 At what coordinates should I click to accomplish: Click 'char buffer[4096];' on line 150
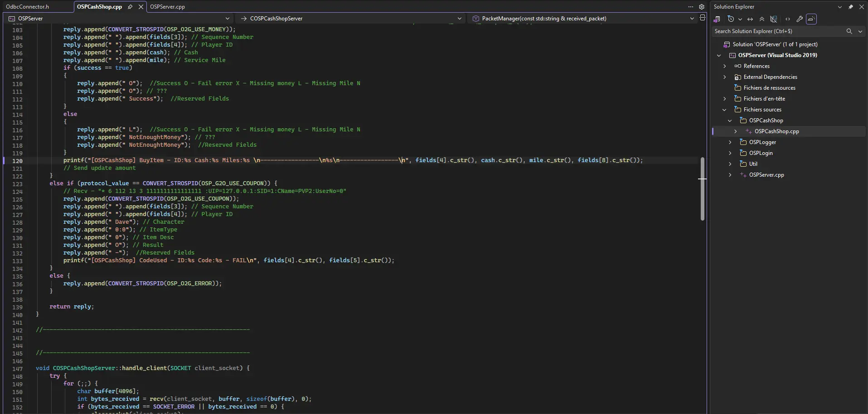coord(108,391)
